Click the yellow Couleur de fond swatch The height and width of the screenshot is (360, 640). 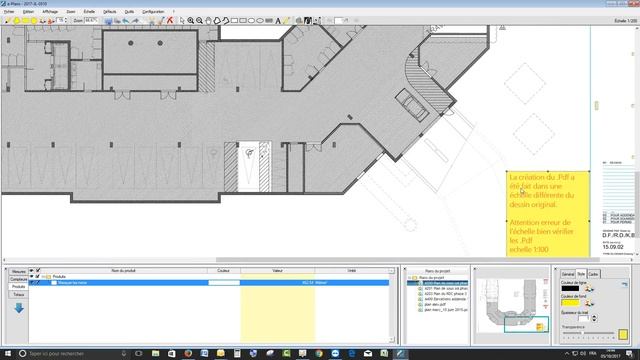[570, 303]
